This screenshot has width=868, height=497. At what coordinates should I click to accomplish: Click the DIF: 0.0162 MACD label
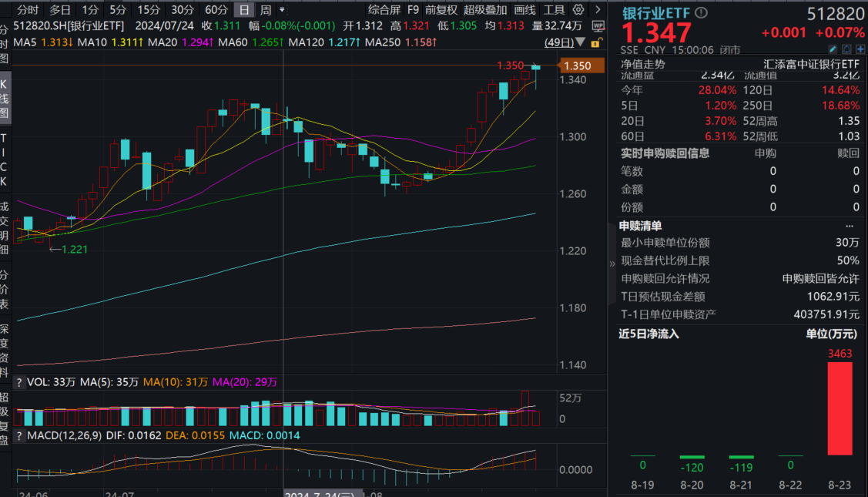tap(133, 435)
